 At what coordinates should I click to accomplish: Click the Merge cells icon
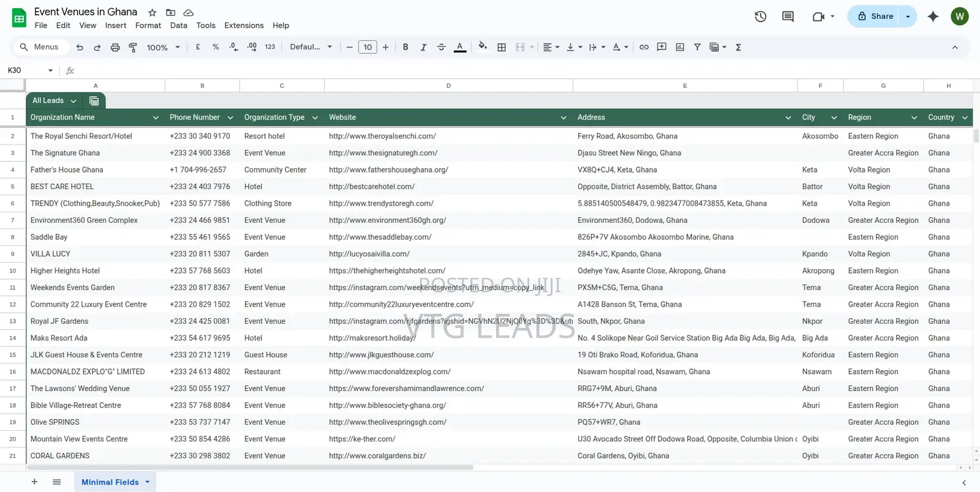click(x=520, y=47)
